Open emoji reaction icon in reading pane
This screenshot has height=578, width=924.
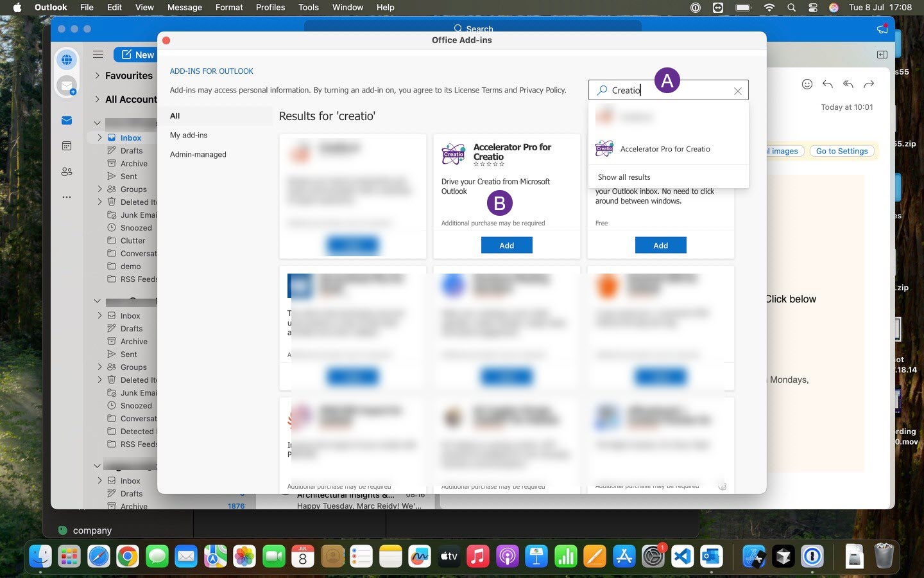tap(807, 84)
